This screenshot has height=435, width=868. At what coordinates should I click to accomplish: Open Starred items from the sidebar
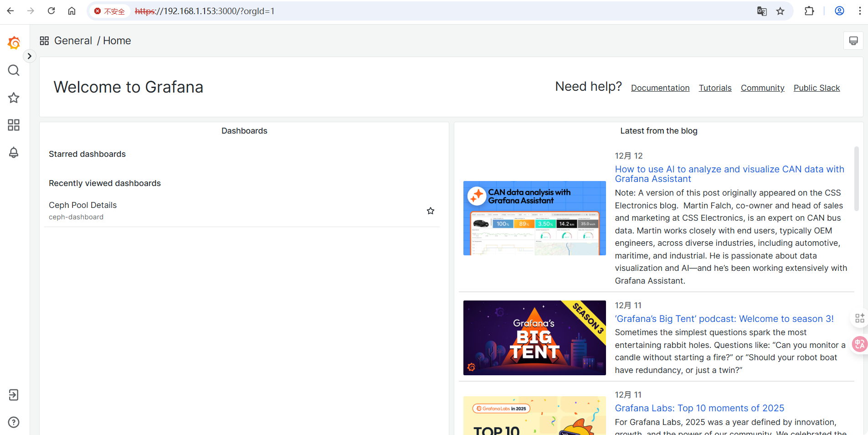tap(14, 98)
